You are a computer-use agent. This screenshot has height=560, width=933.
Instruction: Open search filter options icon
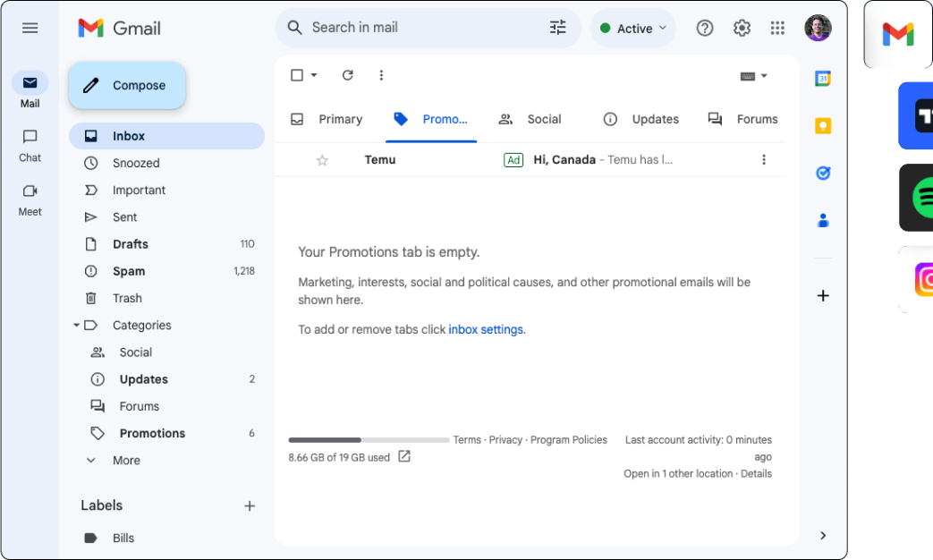[x=558, y=28]
